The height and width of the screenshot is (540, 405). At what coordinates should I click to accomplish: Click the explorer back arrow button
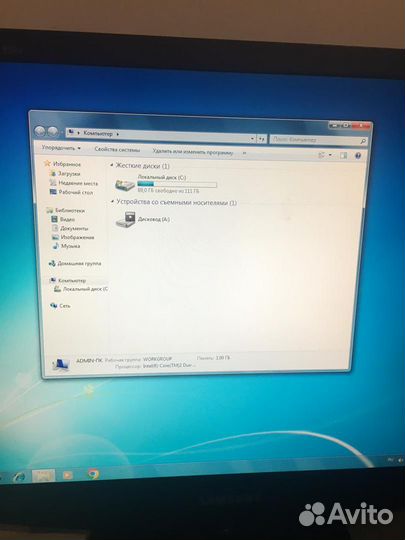pyautogui.click(x=40, y=131)
